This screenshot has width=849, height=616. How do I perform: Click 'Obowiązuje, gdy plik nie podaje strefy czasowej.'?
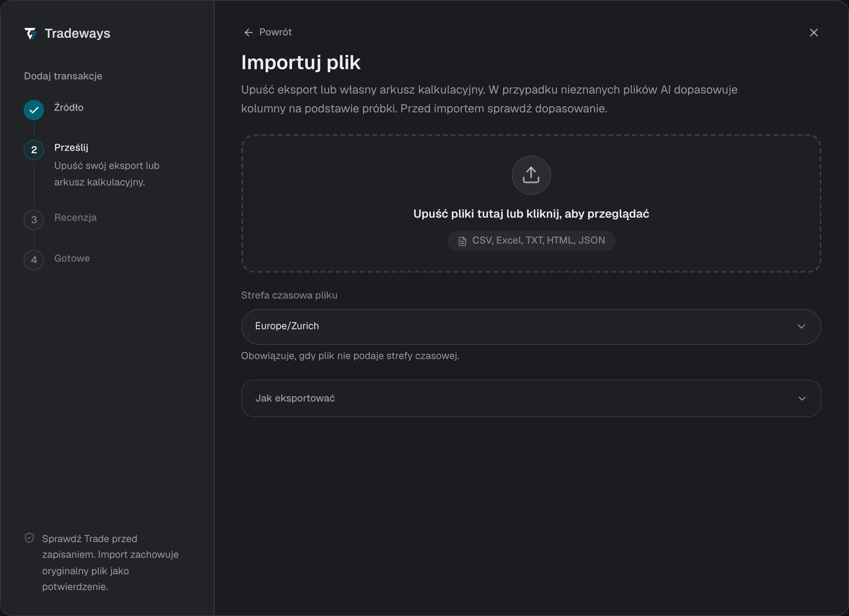350,356
